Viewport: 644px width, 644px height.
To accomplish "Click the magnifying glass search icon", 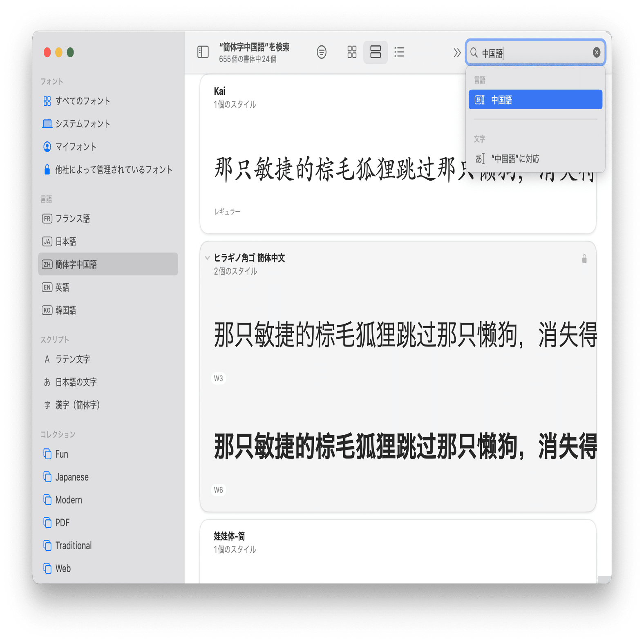I will (474, 52).
